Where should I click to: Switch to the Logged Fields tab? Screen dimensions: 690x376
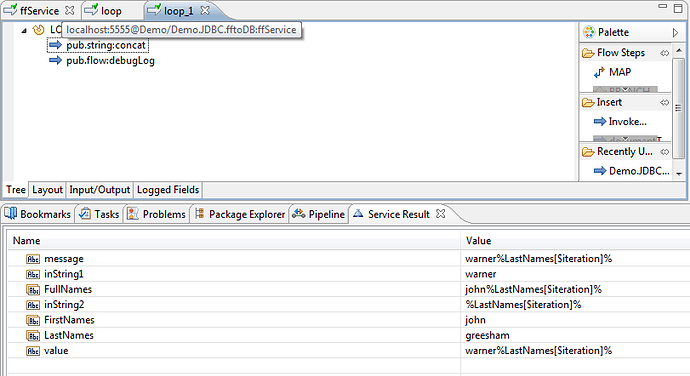(x=168, y=190)
